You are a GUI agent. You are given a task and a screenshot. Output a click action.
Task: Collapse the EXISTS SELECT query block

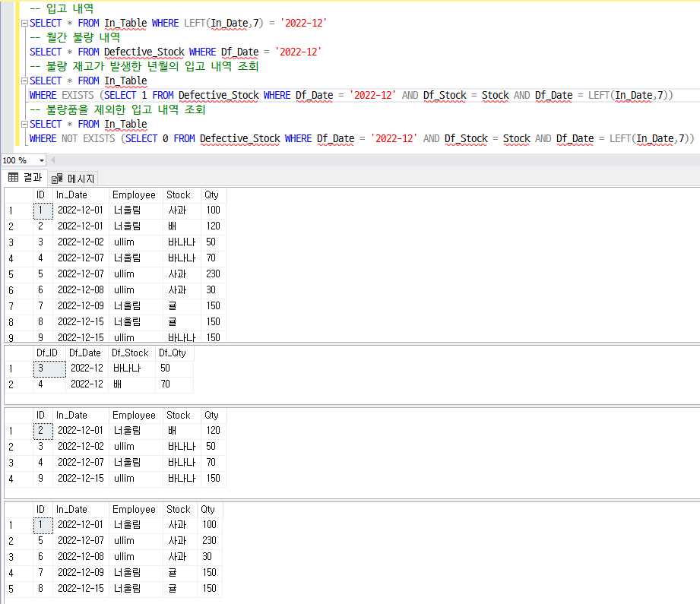25,81
